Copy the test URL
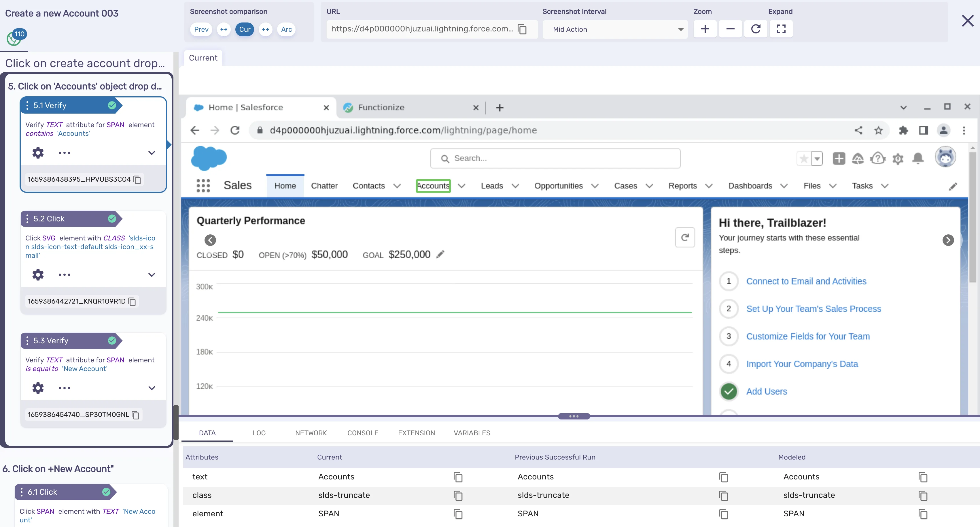The width and height of the screenshot is (980, 527). point(522,29)
